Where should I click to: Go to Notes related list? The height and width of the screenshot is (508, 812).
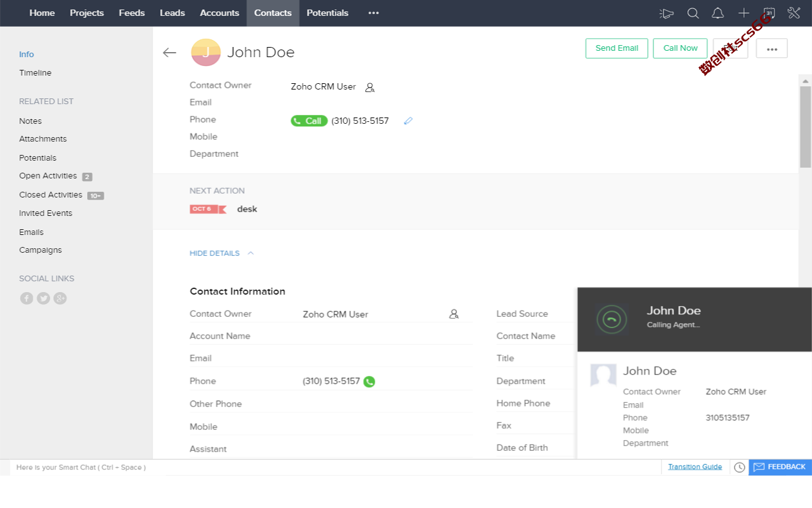point(30,121)
